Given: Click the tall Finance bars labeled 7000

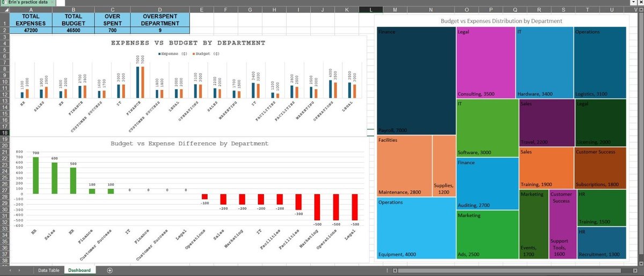Looking at the screenshot, I should pyautogui.click(x=140, y=82).
